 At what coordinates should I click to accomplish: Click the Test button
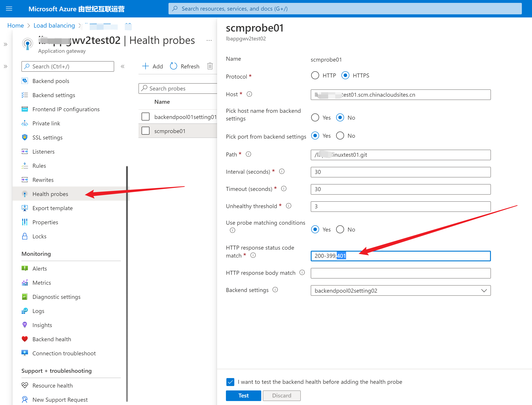point(243,396)
